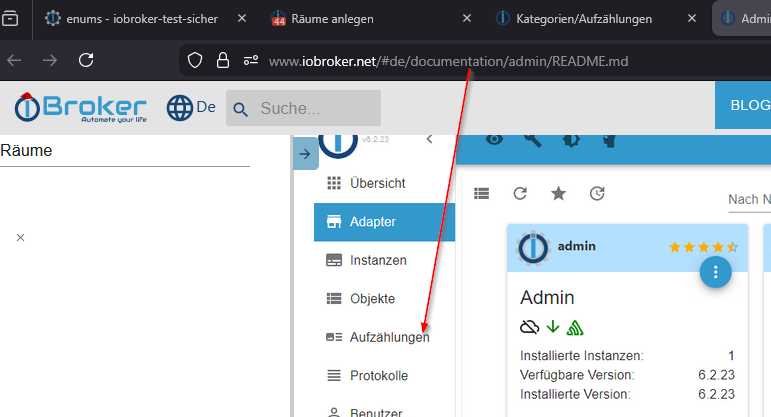Open Aufzählungen in the admin sidebar
This screenshot has height=417, width=771.
pos(384,337)
